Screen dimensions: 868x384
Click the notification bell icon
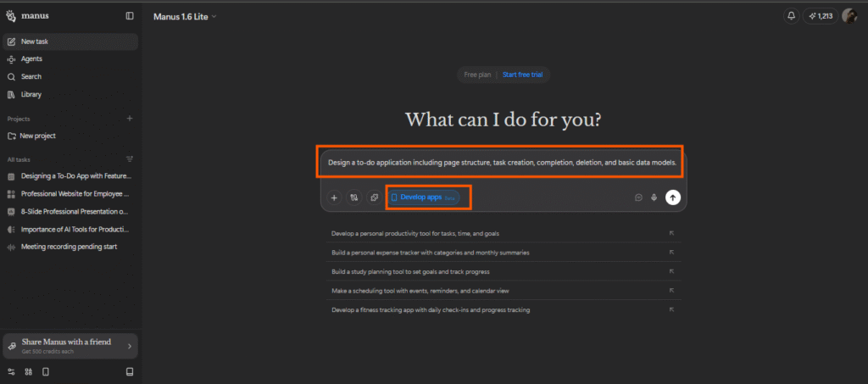coord(791,15)
